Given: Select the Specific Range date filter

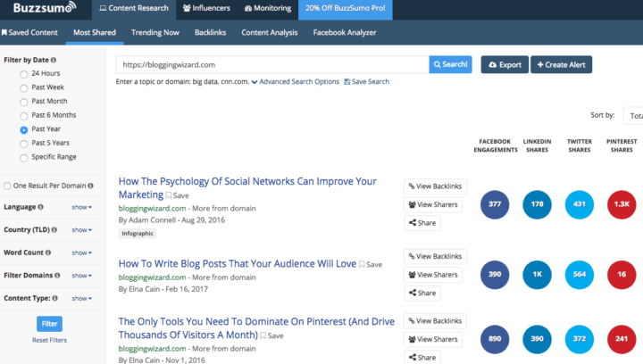Looking at the screenshot, I should pyautogui.click(x=24, y=158).
